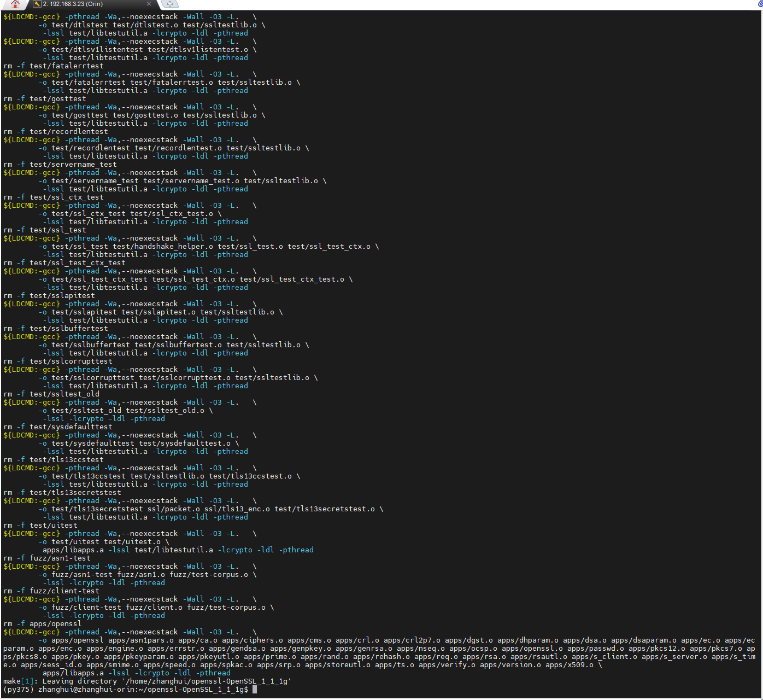Click the line "rm -f fuzz/client-test"
The width and height of the screenshot is (763, 700).
(x=51, y=591)
